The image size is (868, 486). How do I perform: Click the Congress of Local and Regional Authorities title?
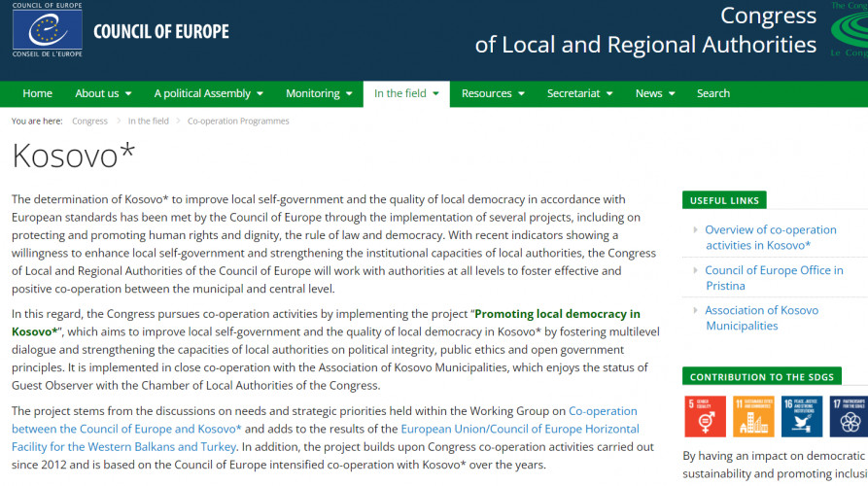pos(645,30)
